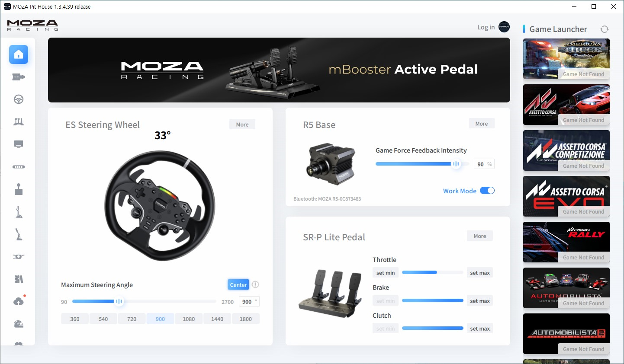Open the dash display sidebar icon

[x=19, y=144]
